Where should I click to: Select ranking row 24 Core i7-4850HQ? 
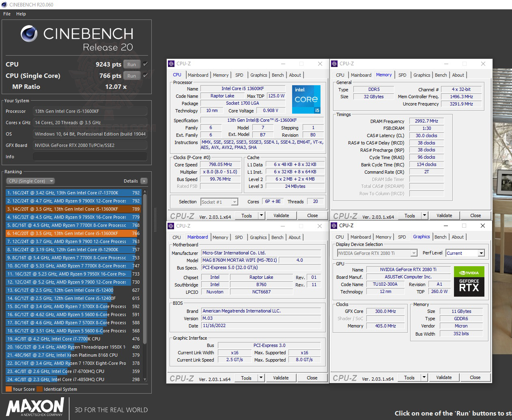point(73,379)
